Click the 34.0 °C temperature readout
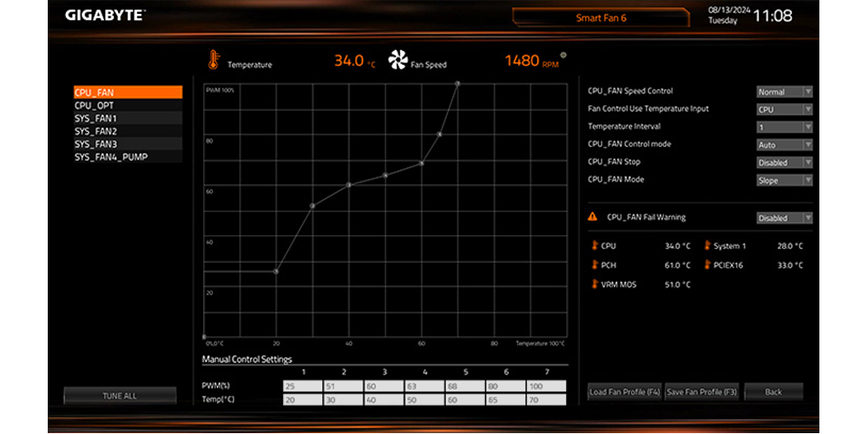The height and width of the screenshot is (434, 868). coord(355,61)
